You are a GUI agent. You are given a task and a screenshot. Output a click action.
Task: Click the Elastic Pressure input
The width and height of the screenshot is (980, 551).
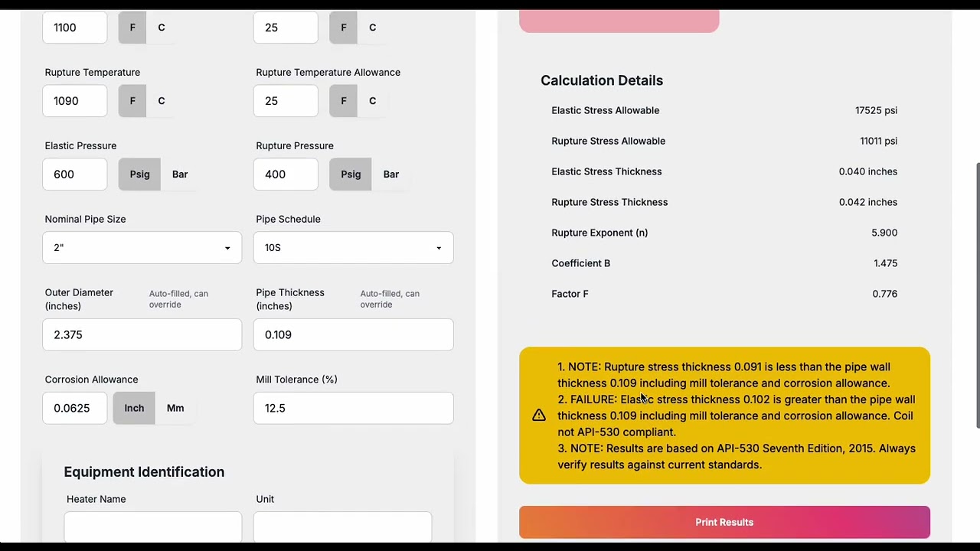75,174
